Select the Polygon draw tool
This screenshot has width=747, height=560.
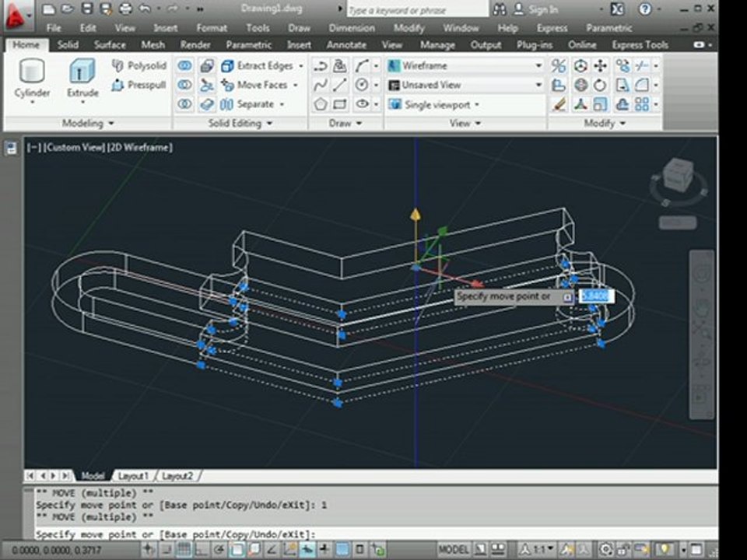coord(321,104)
